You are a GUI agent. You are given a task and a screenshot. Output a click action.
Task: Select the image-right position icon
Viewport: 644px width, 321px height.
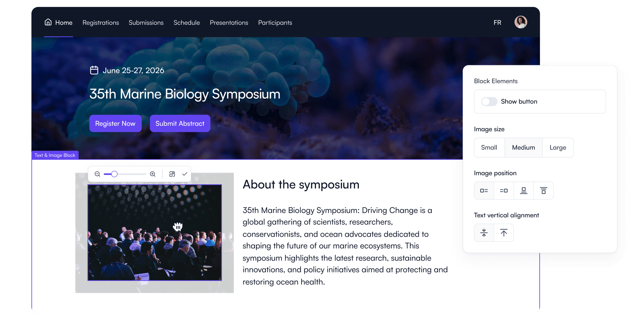[x=504, y=191]
